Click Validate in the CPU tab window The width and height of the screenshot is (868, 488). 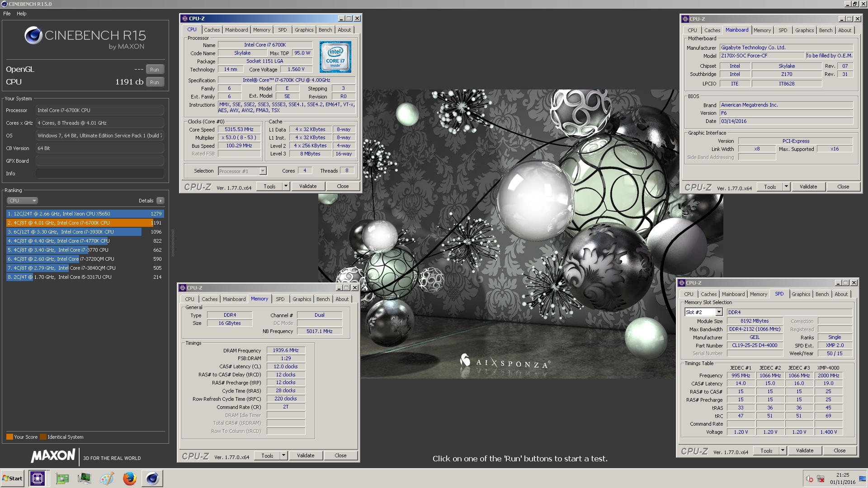[x=308, y=186]
